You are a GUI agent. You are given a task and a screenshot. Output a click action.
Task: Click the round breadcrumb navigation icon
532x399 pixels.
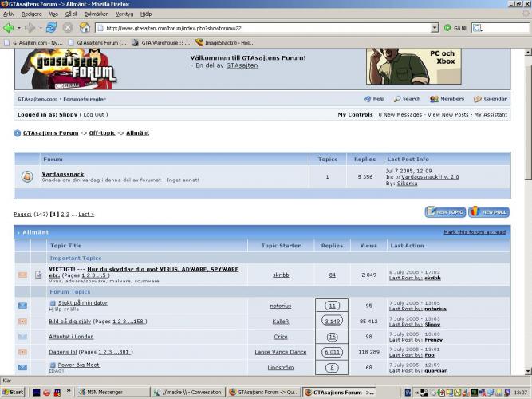18,133
